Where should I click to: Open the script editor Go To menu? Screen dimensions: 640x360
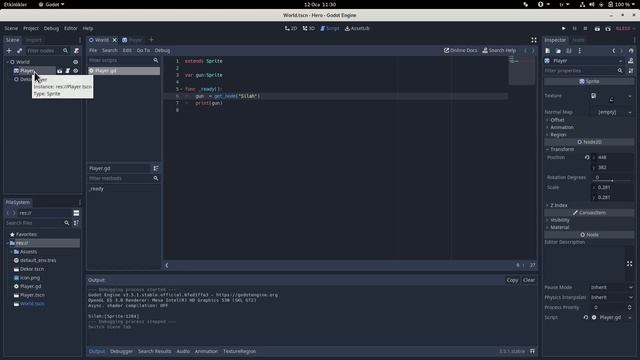[x=143, y=51]
